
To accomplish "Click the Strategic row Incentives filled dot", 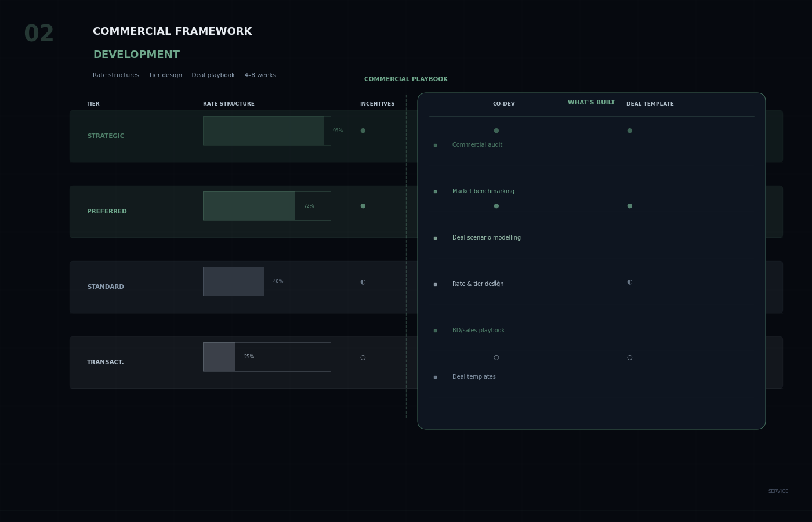I will click(363, 130).
